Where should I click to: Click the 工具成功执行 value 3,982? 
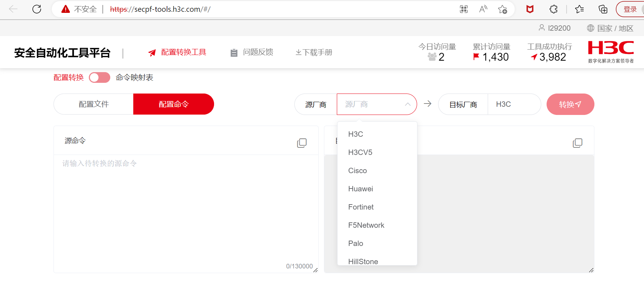coord(552,57)
